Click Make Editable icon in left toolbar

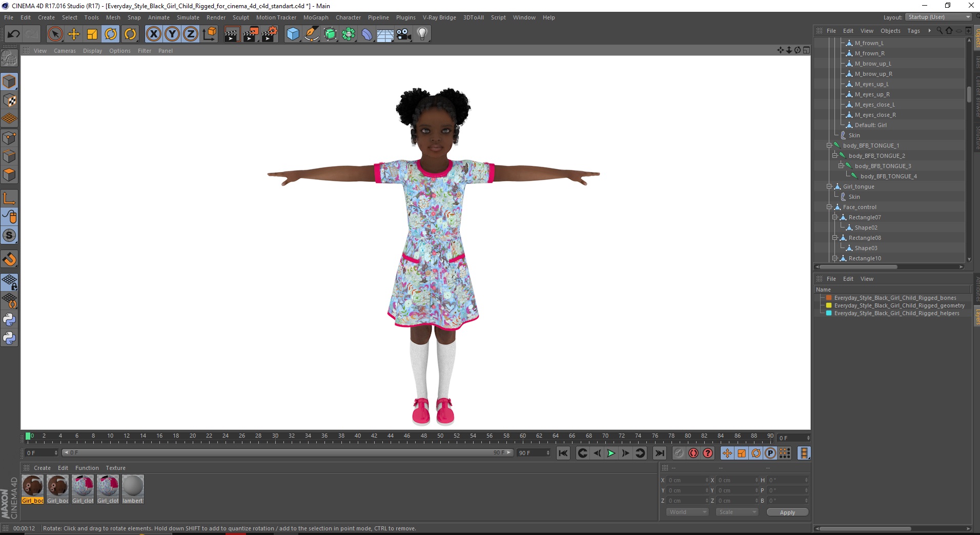click(9, 58)
